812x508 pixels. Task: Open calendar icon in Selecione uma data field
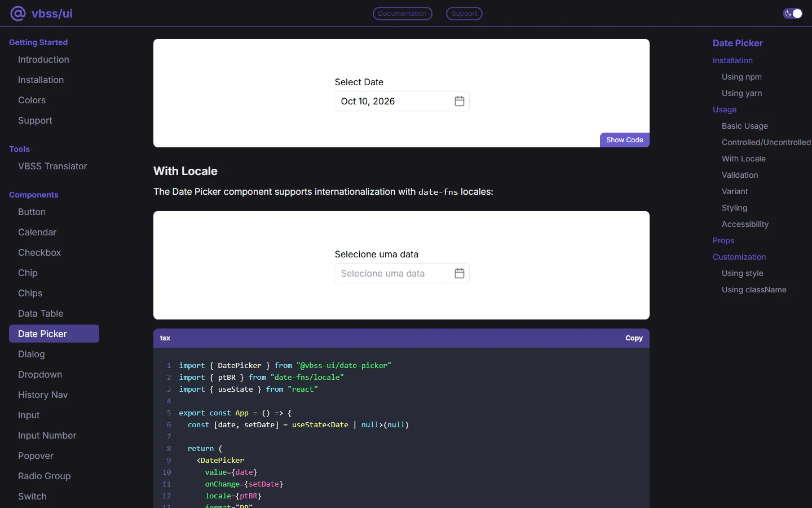[x=460, y=273]
